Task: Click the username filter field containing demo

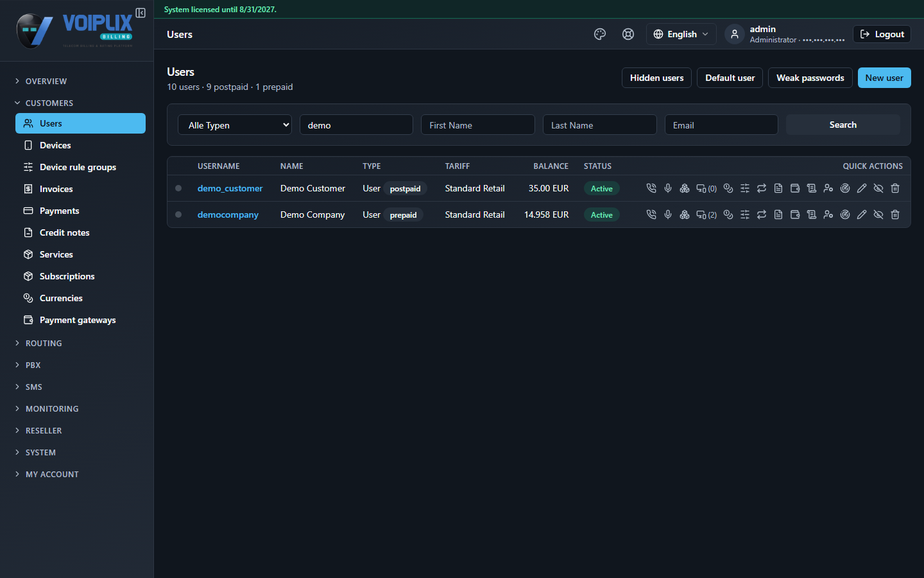Action: 356,125
